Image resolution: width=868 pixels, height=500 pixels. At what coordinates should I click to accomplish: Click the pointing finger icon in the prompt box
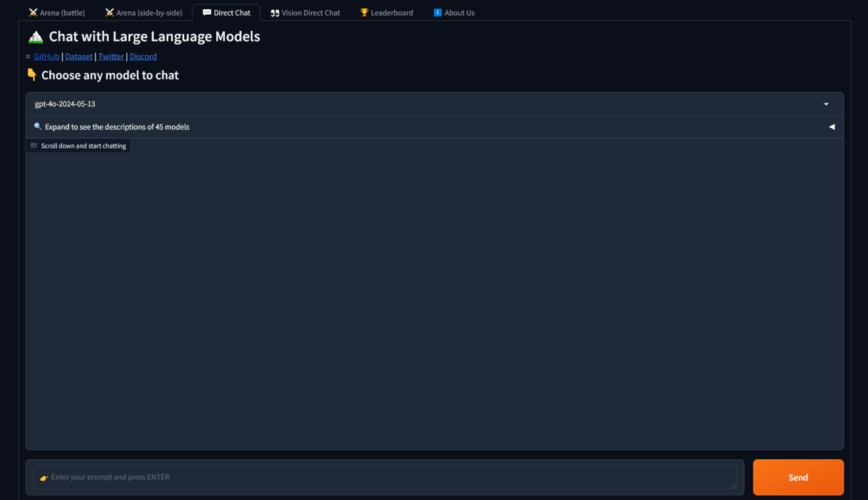coord(44,477)
